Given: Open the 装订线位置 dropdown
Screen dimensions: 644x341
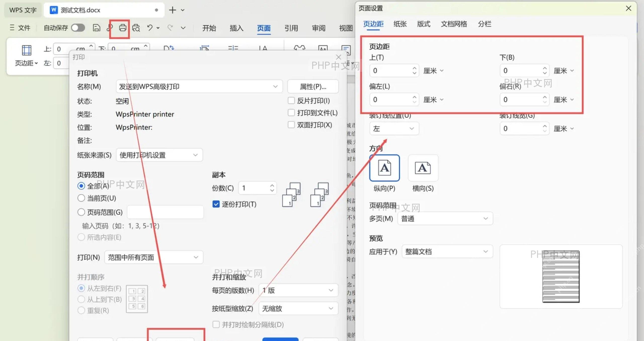Looking at the screenshot, I should pyautogui.click(x=394, y=128).
